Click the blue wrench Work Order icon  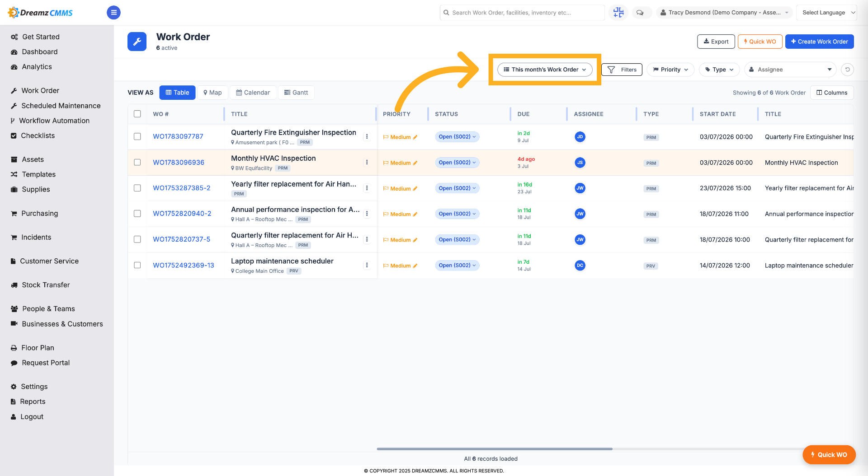click(x=137, y=42)
